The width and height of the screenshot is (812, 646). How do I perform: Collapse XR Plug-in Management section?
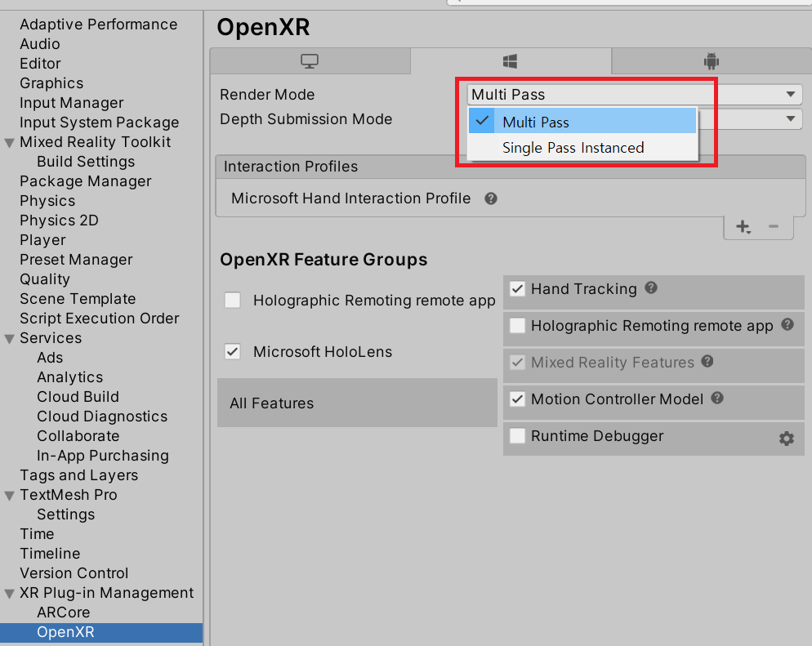point(9,594)
